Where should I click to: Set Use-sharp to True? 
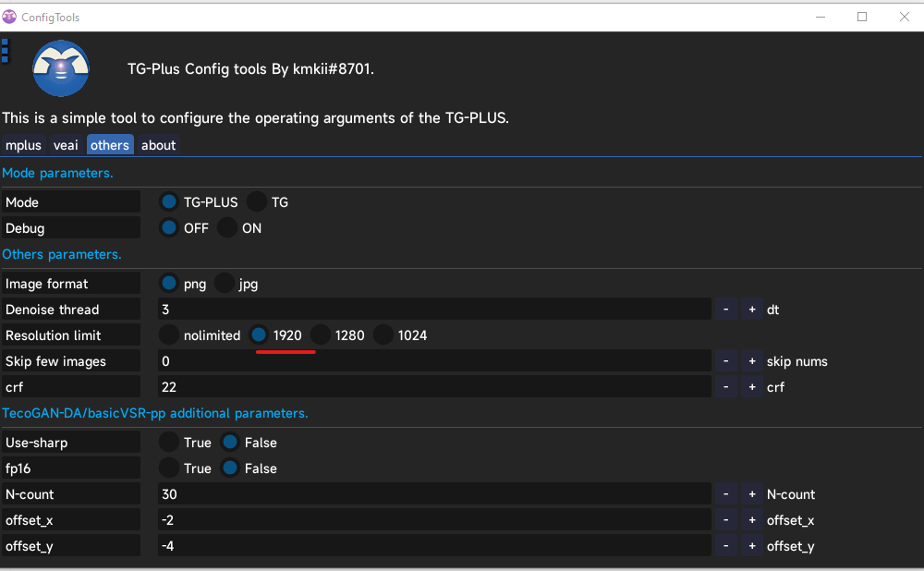point(168,442)
